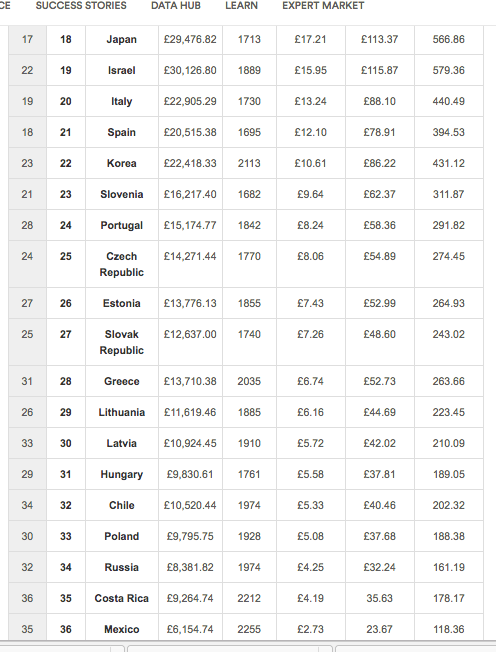Screen dimensions: 496x652
Task: Select the Lithuania country cell
Action: point(122,412)
